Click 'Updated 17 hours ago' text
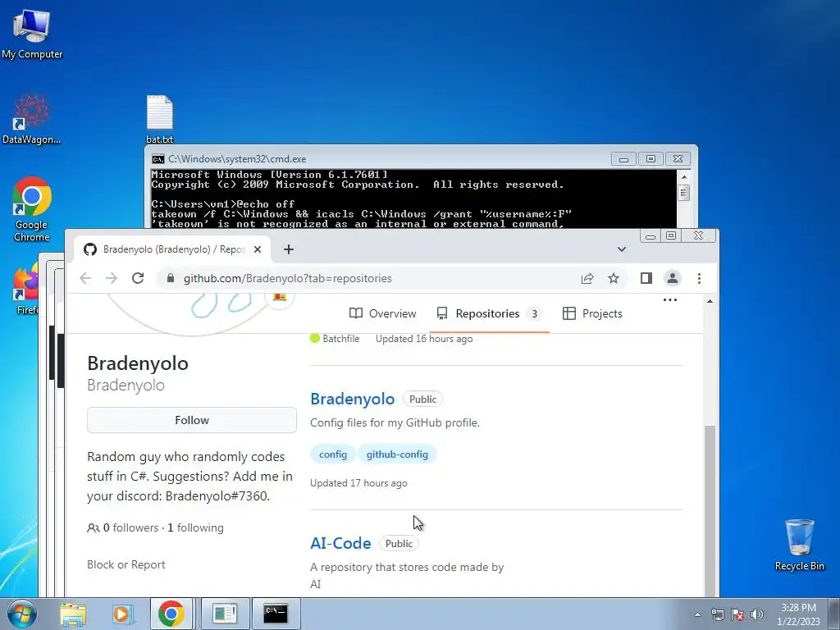Viewport: 840px width, 630px height. [358, 483]
